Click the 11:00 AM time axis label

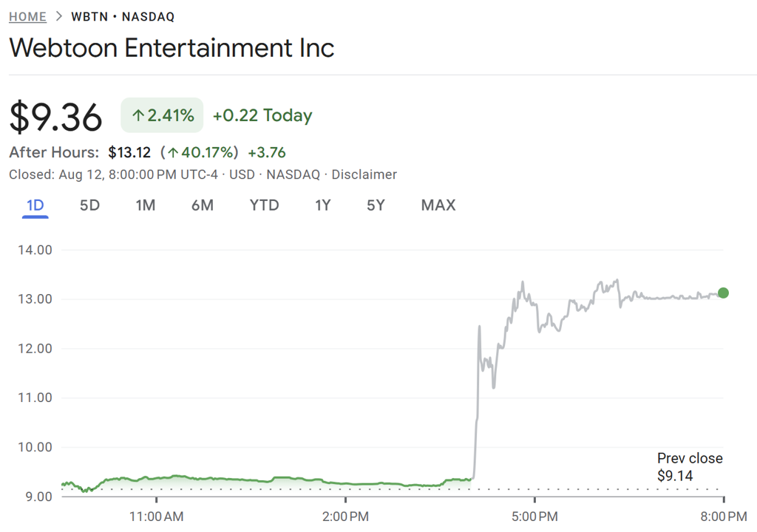click(156, 514)
